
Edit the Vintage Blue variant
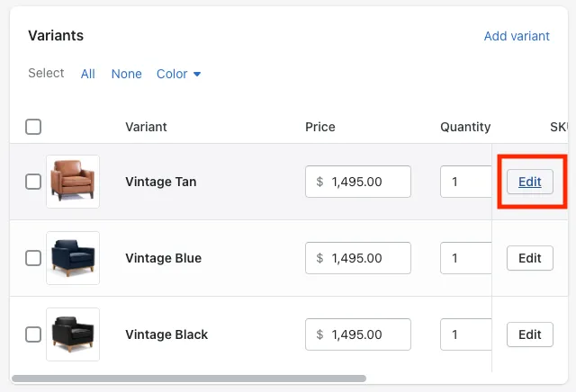click(x=530, y=258)
